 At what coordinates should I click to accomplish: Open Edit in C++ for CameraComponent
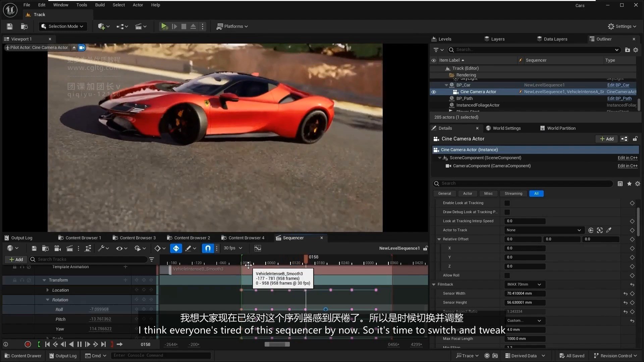tap(628, 166)
